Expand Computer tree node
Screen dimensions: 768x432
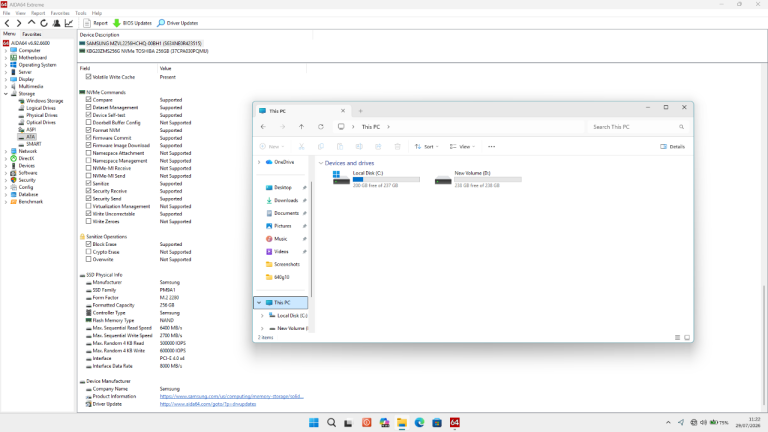[x=6, y=50]
